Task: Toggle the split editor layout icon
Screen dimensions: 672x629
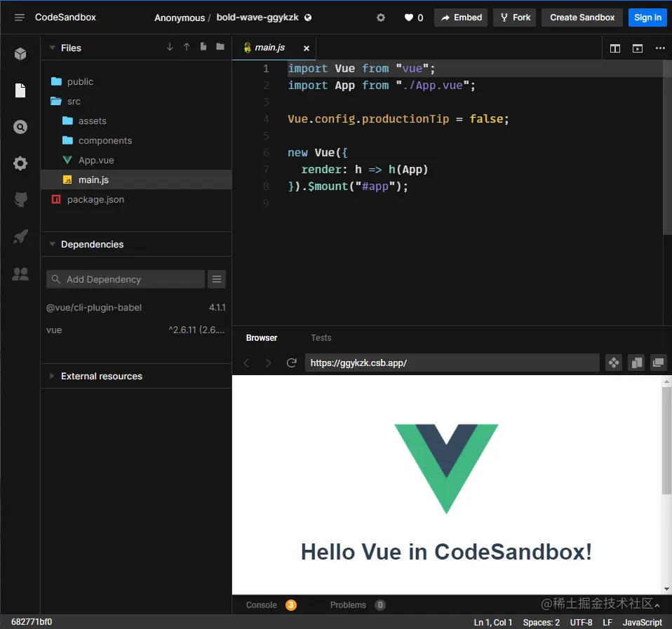Action: 615,48
